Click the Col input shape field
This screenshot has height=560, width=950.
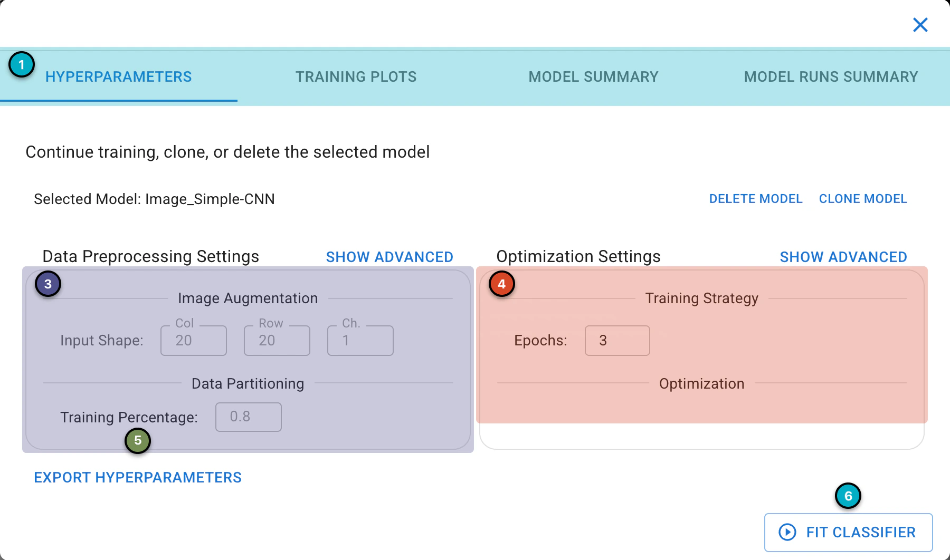(194, 341)
